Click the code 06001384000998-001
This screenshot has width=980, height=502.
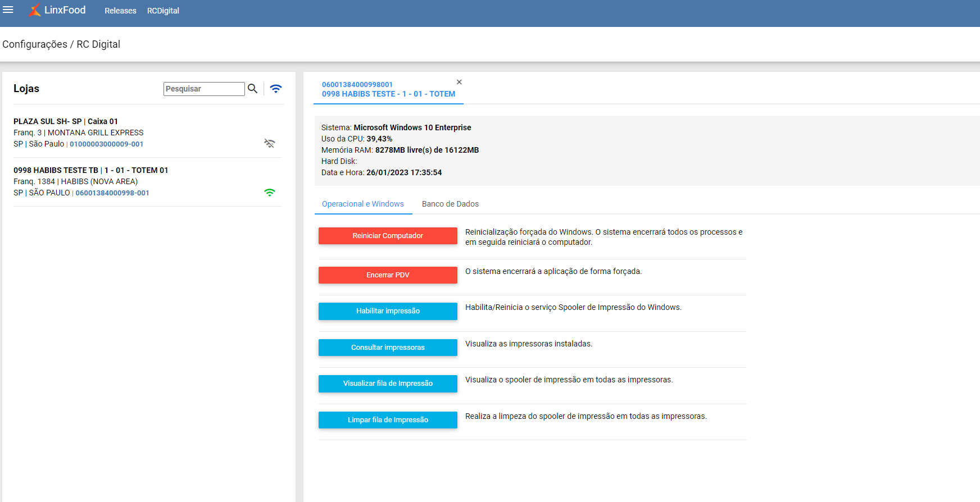pyautogui.click(x=112, y=193)
